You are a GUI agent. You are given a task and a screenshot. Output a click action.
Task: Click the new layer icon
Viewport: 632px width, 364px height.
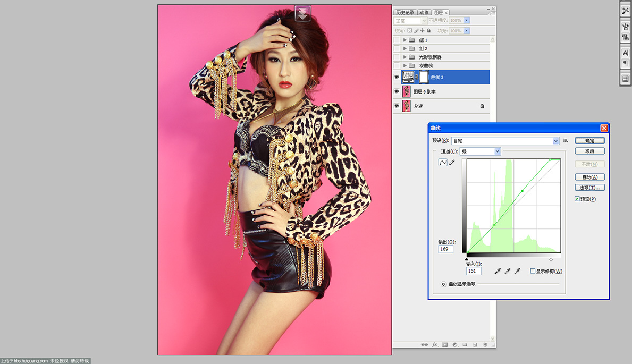[x=475, y=345]
